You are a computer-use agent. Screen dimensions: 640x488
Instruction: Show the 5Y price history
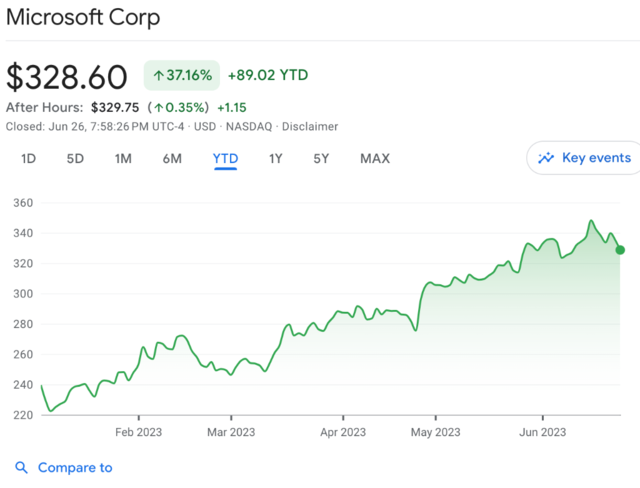[x=321, y=159]
